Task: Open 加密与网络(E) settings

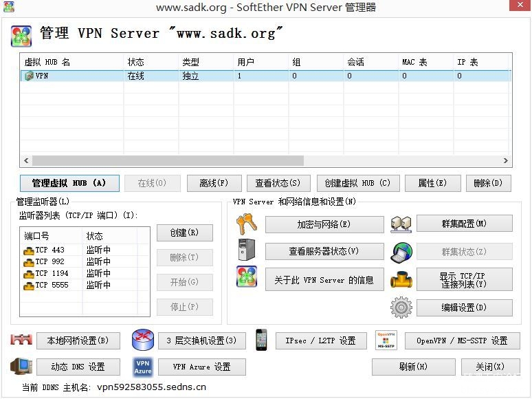Action: [324, 224]
